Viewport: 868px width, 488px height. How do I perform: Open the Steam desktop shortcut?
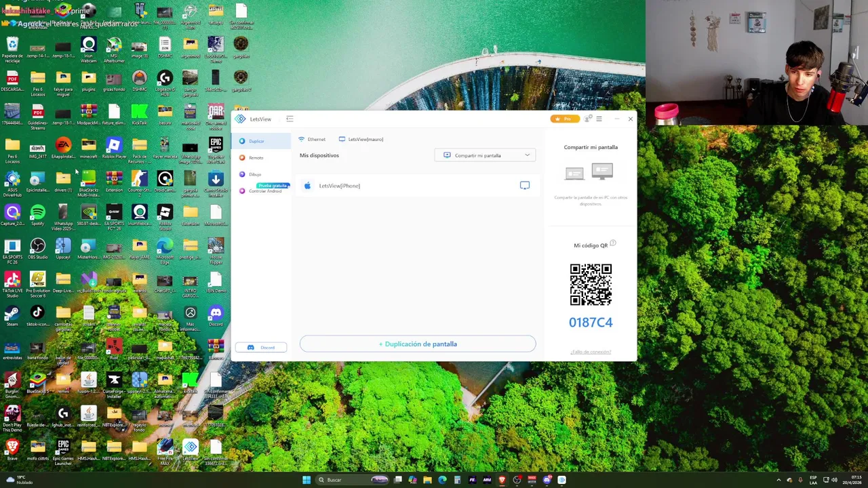pos(12,316)
